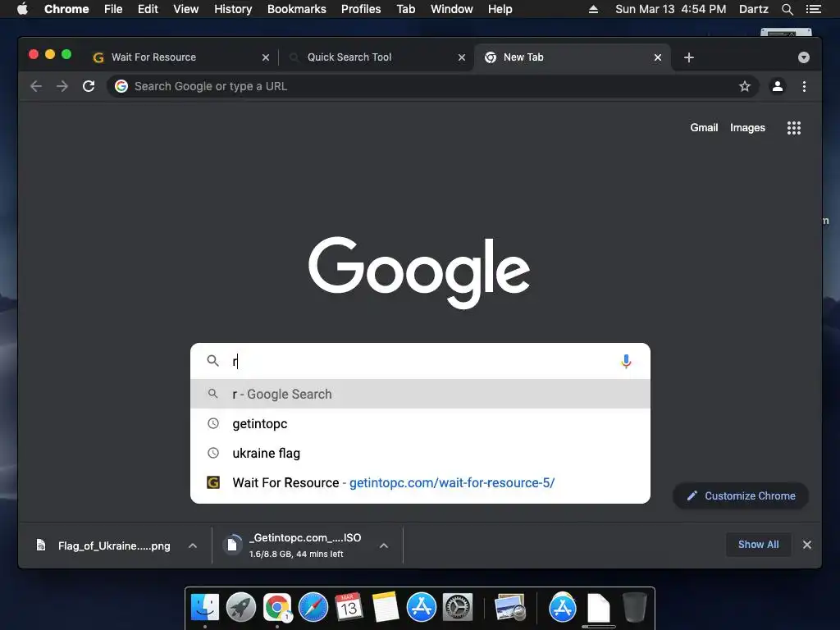The width and height of the screenshot is (840, 630).
Task: Close the New Tab tab
Action: pos(658,57)
